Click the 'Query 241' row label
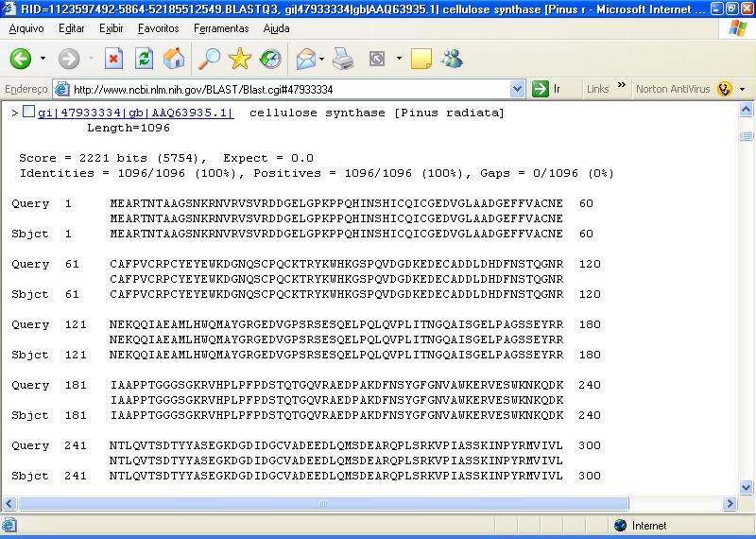The image size is (756, 539). pos(49,445)
